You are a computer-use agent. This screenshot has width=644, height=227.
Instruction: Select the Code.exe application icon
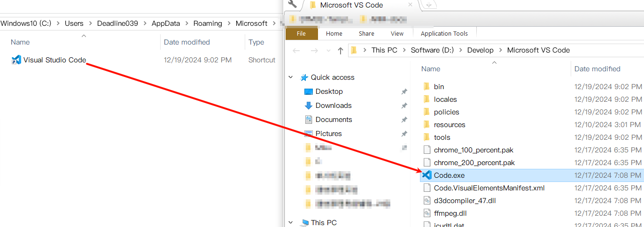tap(427, 175)
